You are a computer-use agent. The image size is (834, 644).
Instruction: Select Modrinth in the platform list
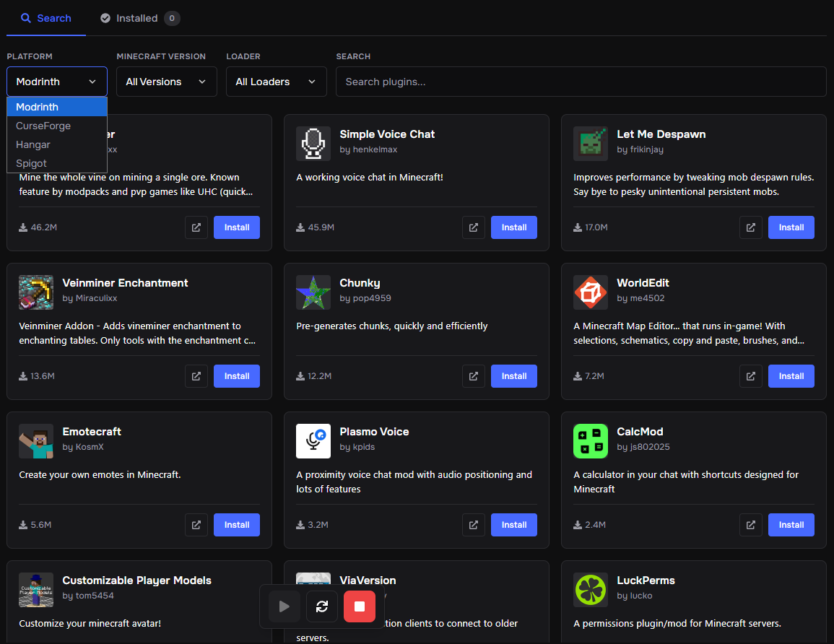coord(57,107)
